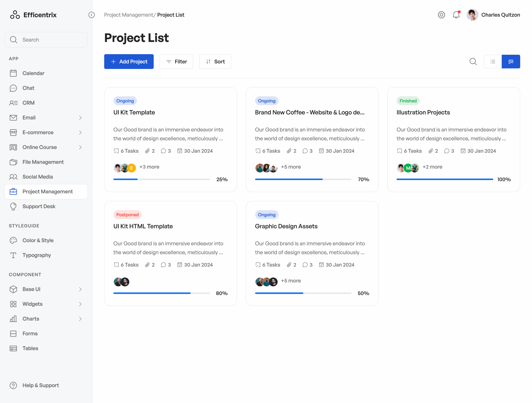Open File Management from sidebar
This screenshot has height=403, width=532.
[43, 162]
